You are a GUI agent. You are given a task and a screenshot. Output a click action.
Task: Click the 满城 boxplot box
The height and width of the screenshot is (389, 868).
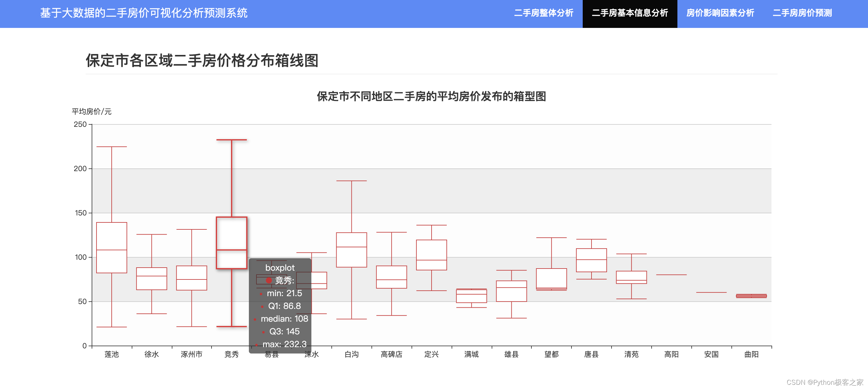471,296
